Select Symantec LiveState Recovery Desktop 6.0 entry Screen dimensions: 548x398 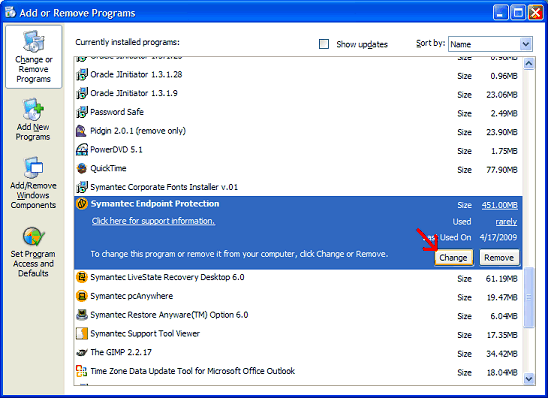coord(298,278)
